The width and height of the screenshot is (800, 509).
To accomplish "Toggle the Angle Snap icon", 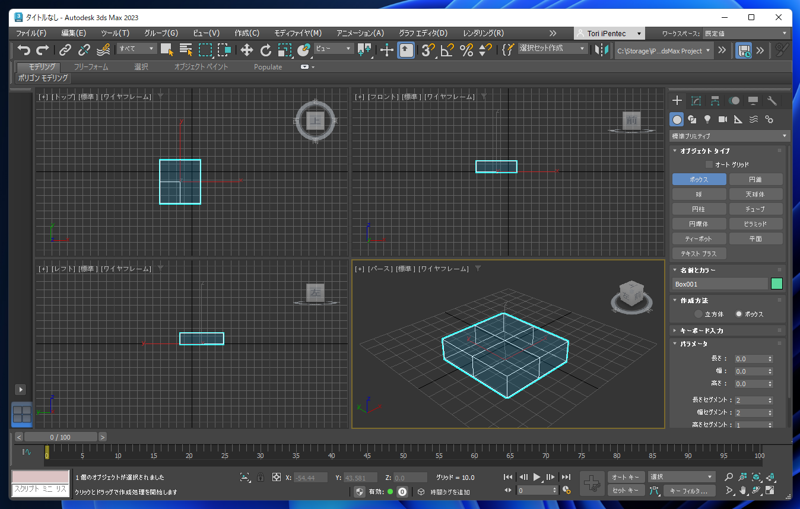I will pos(447,50).
